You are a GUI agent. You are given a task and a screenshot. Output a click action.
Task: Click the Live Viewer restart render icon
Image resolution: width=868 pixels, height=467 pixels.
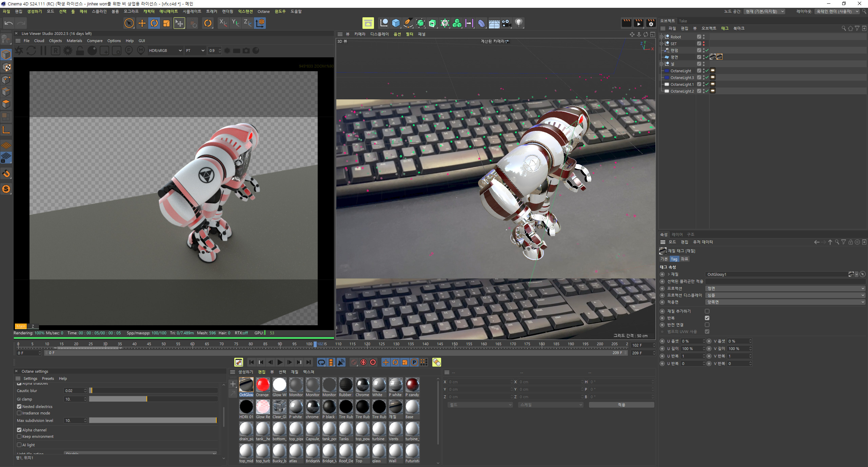pyautogui.click(x=31, y=51)
